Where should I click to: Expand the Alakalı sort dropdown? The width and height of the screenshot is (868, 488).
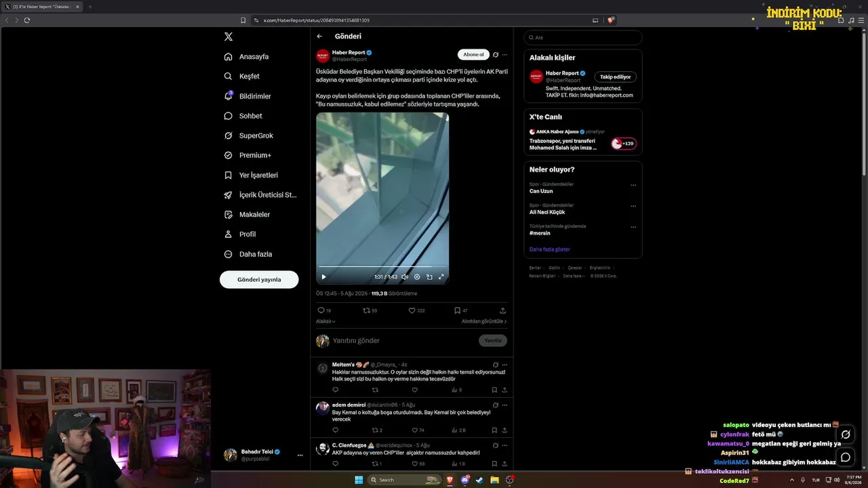[x=325, y=321]
